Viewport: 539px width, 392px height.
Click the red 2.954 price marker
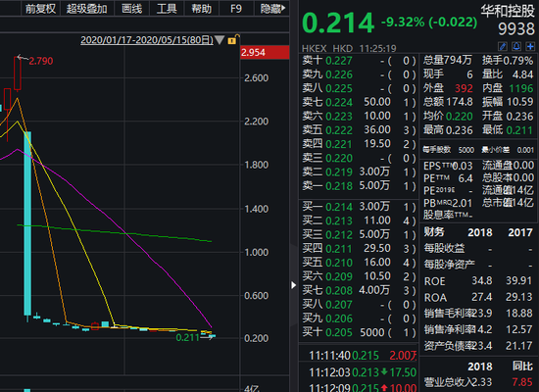265,52
